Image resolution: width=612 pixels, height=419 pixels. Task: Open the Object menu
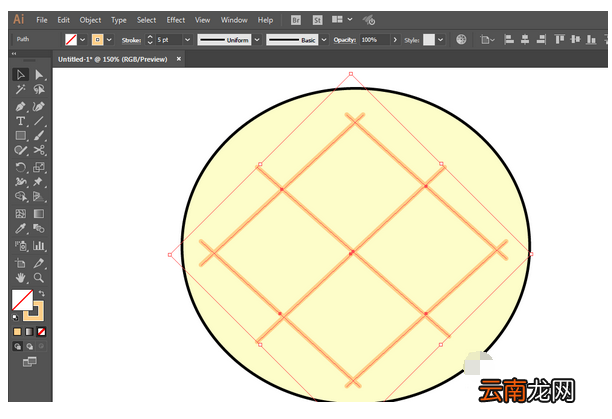click(90, 20)
